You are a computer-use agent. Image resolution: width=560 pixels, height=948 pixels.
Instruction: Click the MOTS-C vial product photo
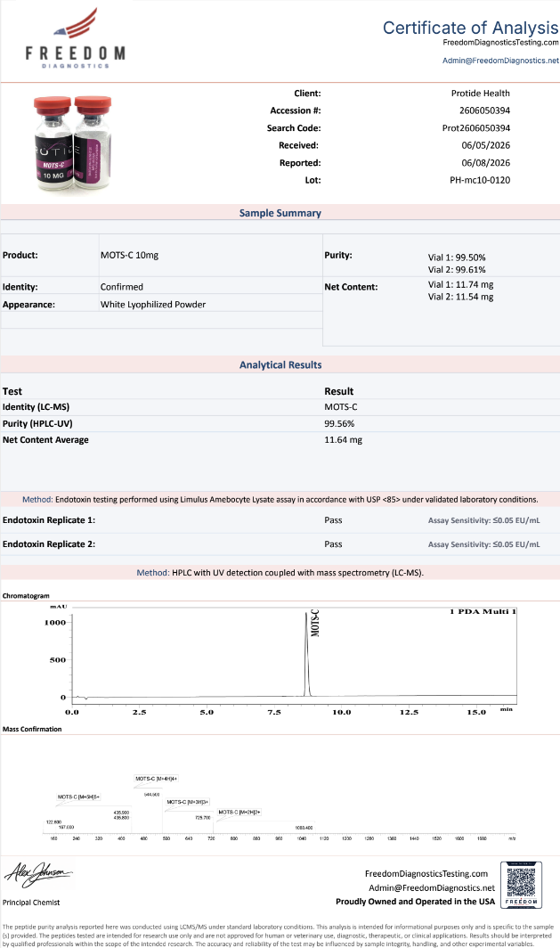point(73,144)
